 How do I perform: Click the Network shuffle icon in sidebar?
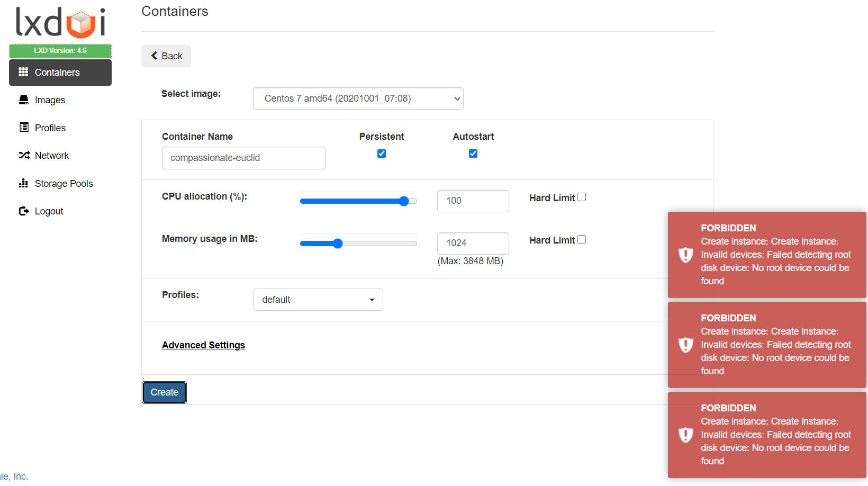24,155
